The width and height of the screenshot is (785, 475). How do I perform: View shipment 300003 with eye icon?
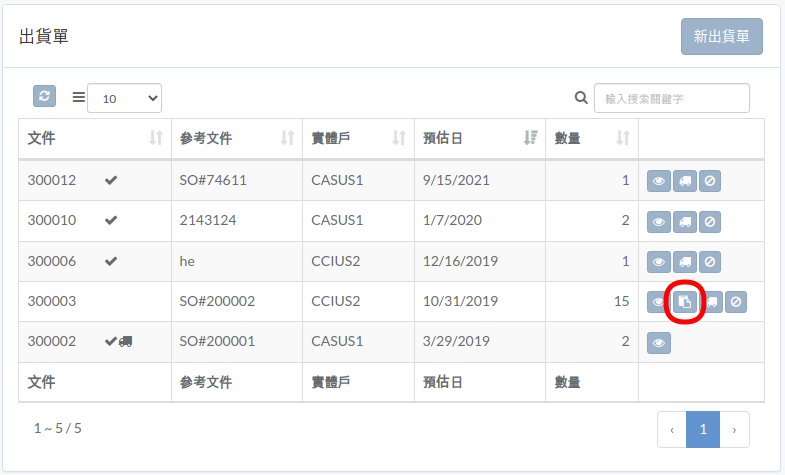click(658, 302)
